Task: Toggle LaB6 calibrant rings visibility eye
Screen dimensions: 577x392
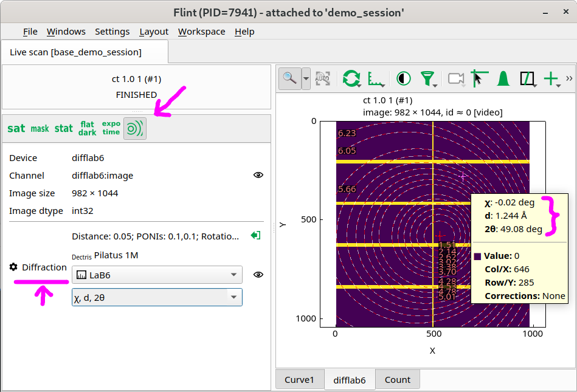Action: 258,275
